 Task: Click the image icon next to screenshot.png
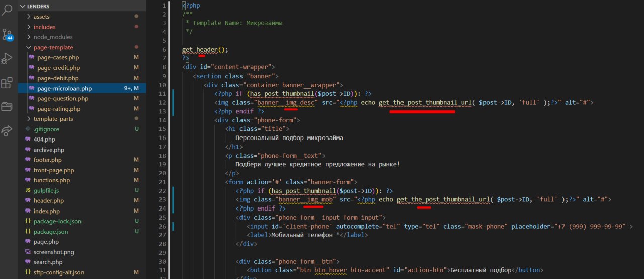click(x=28, y=252)
